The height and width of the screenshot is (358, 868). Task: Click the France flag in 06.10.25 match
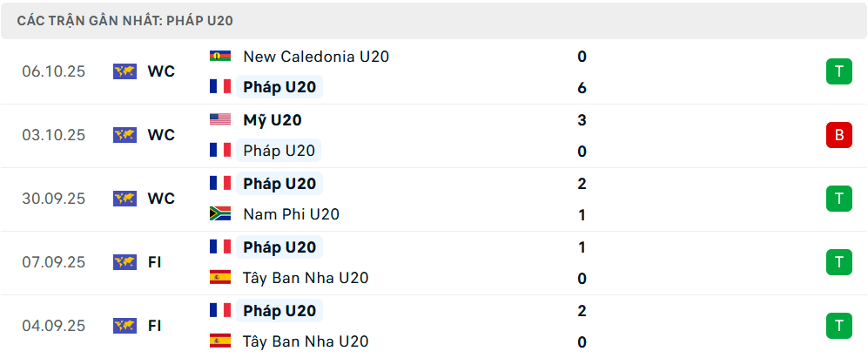220,86
